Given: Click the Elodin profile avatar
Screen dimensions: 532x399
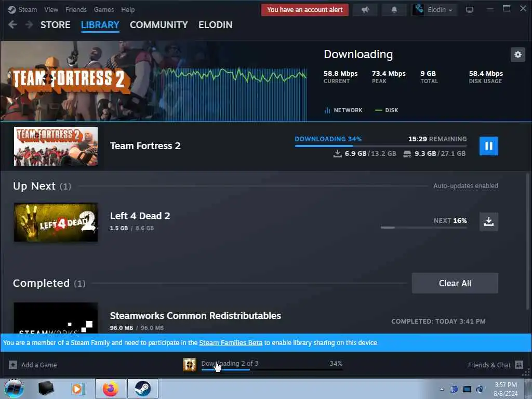Looking at the screenshot, I should 418,9.
